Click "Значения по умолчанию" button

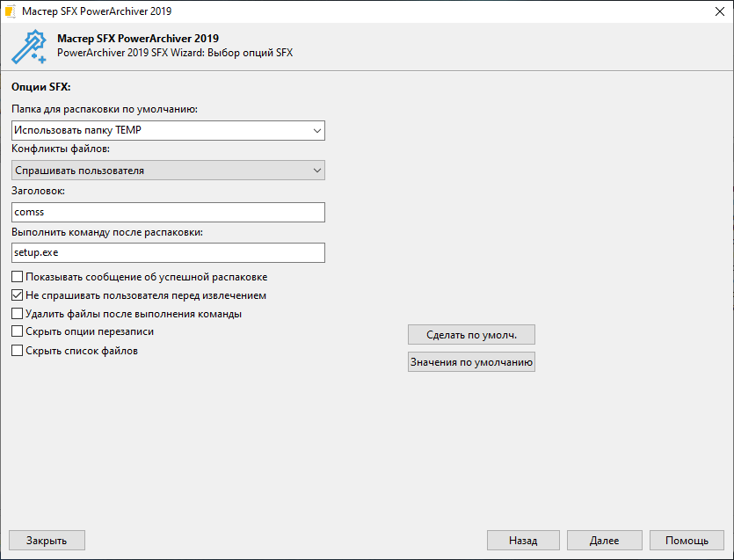(471, 362)
